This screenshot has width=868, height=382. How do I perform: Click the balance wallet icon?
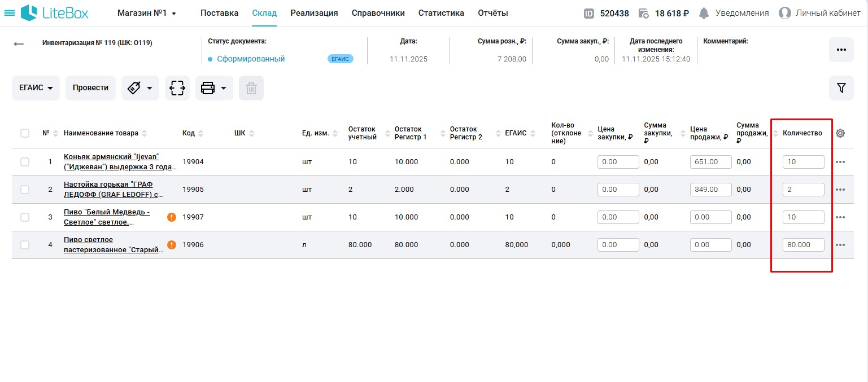(643, 13)
